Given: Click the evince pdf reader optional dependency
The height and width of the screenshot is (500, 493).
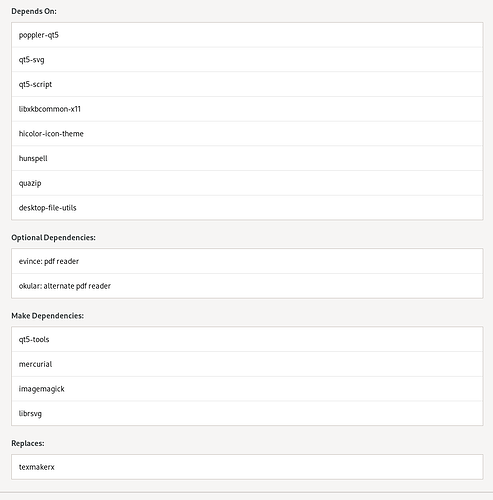Looking at the screenshot, I should click(247, 261).
